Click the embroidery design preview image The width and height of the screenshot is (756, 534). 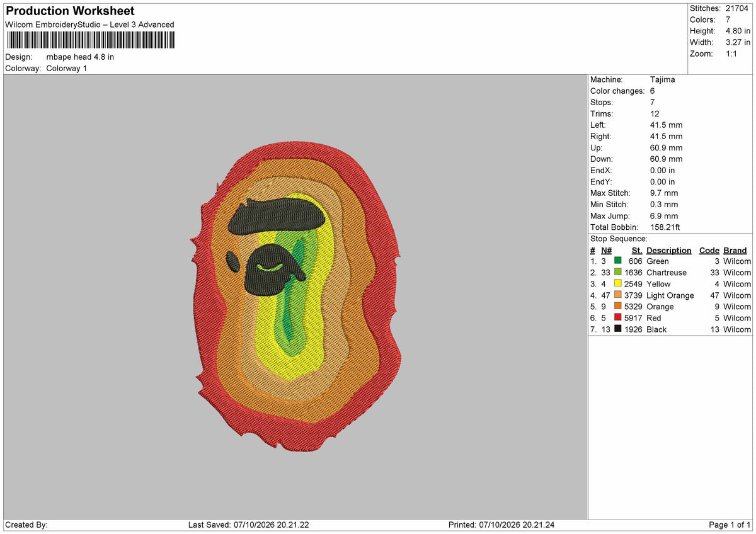point(295,296)
